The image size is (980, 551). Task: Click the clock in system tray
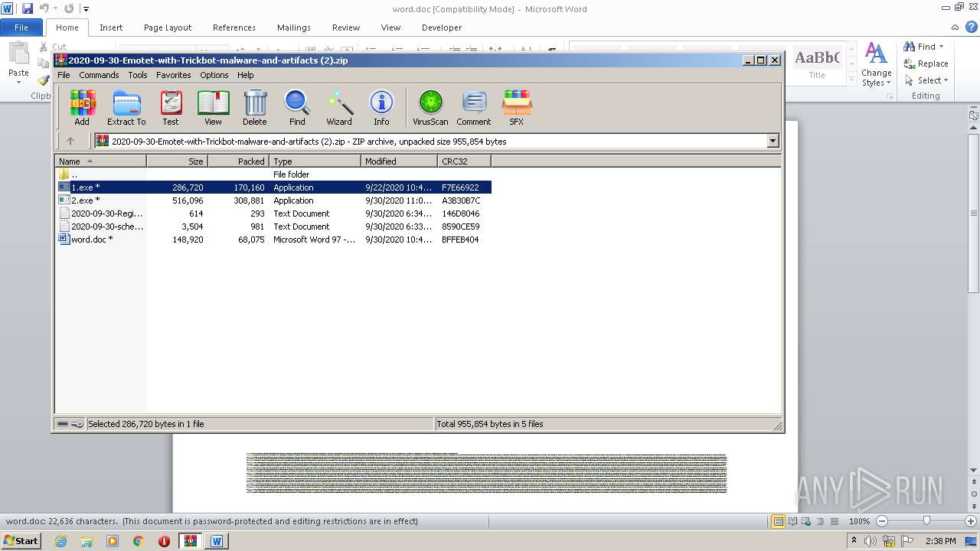[940, 541]
